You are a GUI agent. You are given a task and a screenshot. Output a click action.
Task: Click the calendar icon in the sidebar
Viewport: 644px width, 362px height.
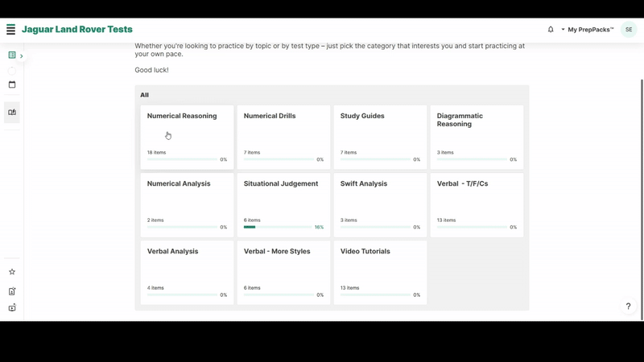point(12,84)
